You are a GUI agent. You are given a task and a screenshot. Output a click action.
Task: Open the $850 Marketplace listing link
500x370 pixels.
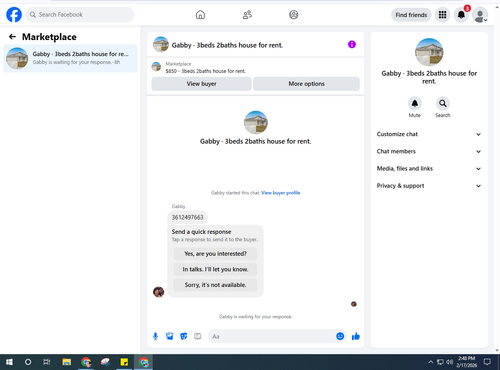pyautogui.click(x=205, y=71)
